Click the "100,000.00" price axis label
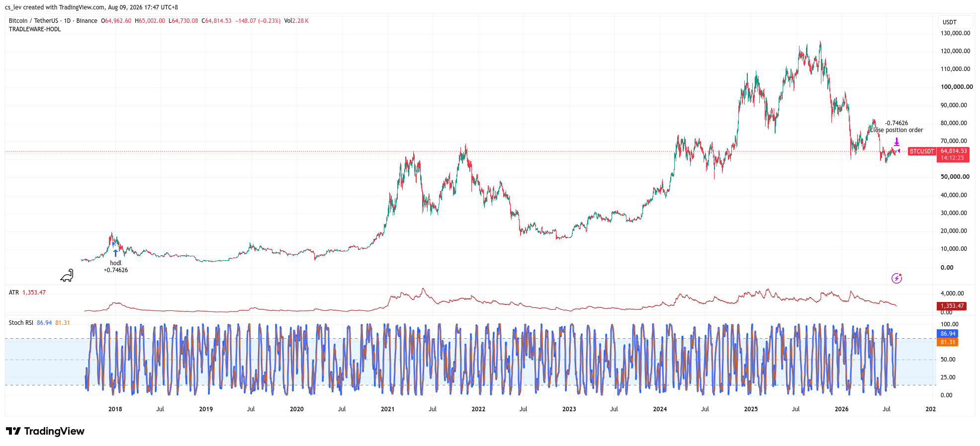This screenshot has width=980, height=446. point(957,87)
